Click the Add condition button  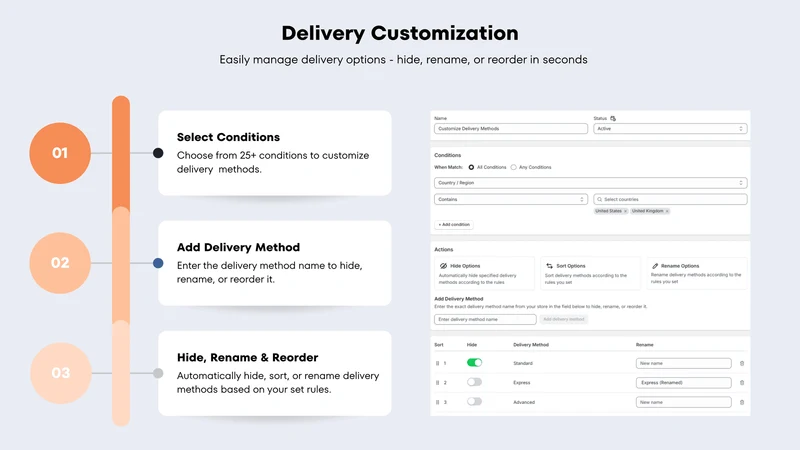point(454,224)
